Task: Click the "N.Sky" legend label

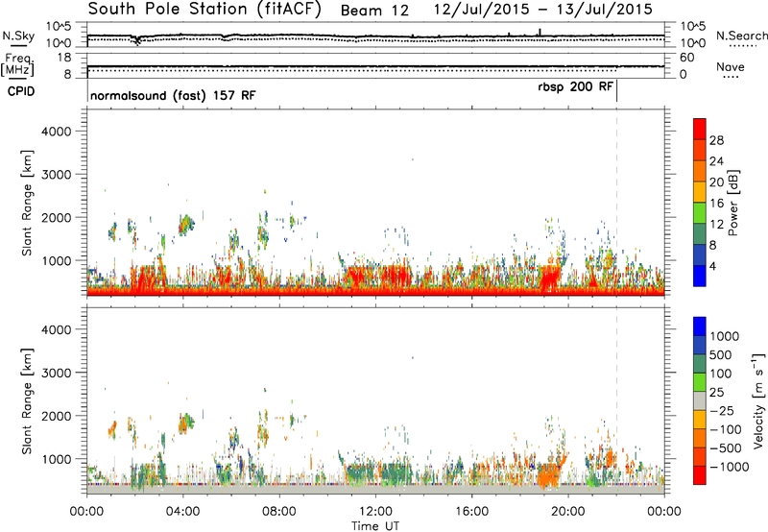Action: (18, 36)
